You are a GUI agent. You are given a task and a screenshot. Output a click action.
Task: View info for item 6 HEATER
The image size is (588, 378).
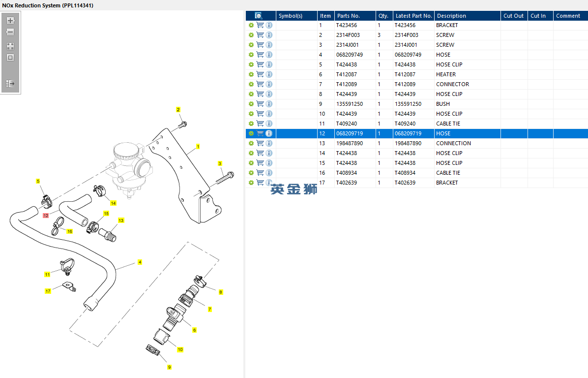tap(269, 74)
